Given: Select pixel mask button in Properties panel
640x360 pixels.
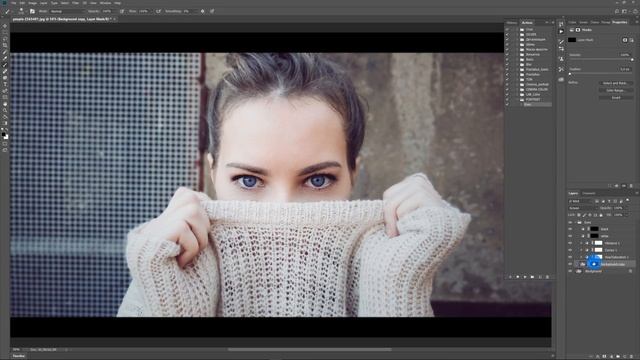Looking at the screenshot, I should pos(624,40).
